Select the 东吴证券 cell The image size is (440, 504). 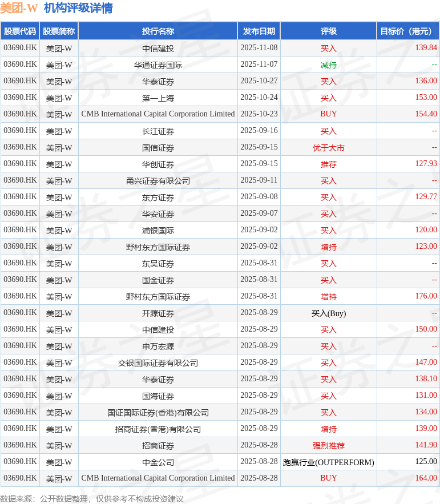coord(158,264)
